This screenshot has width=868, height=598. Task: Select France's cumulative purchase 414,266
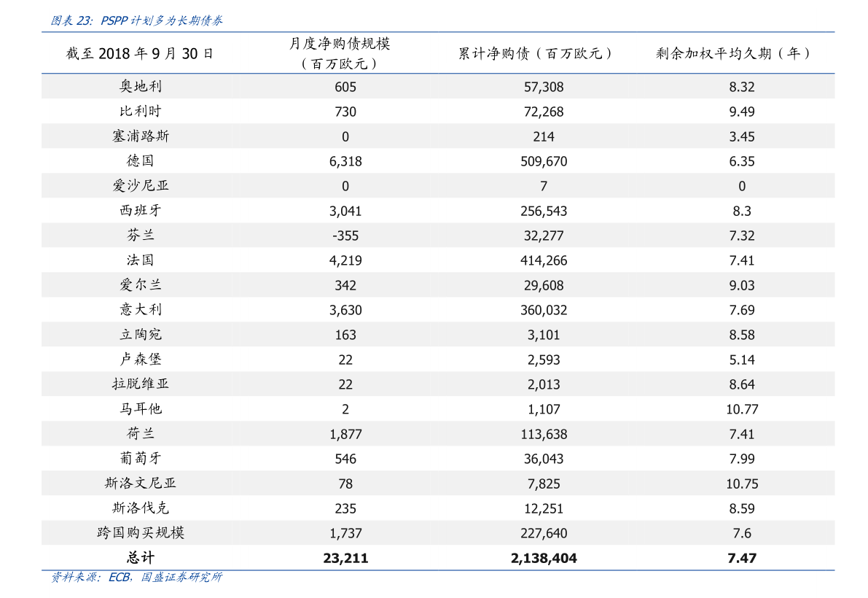tap(544, 260)
